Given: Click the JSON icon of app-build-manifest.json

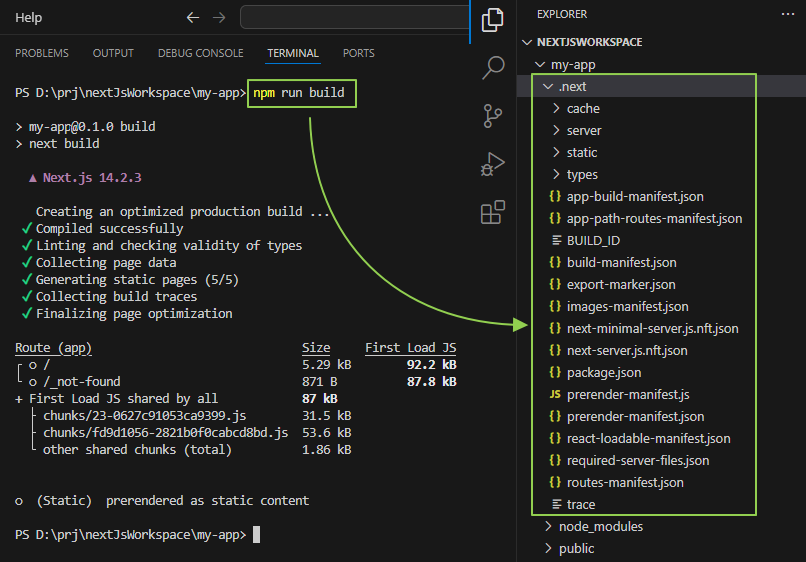Looking at the screenshot, I should [555, 196].
